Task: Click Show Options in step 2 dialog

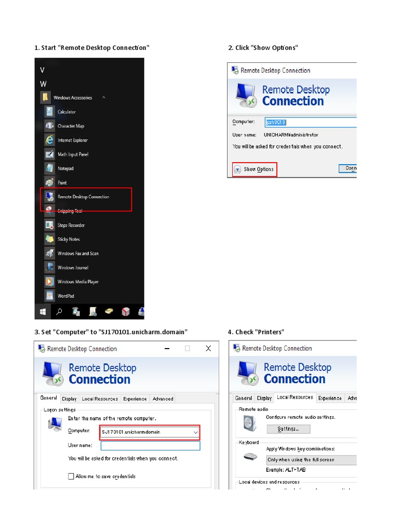Action: pyautogui.click(x=255, y=169)
